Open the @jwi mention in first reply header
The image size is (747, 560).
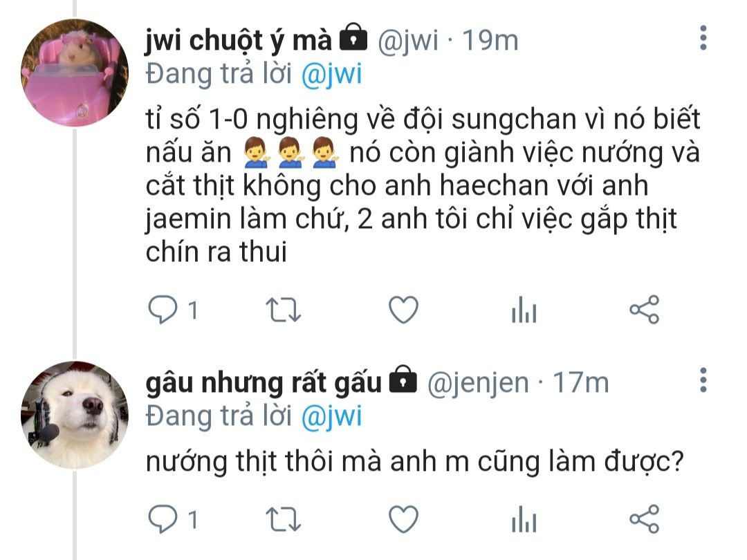pyautogui.click(x=331, y=75)
